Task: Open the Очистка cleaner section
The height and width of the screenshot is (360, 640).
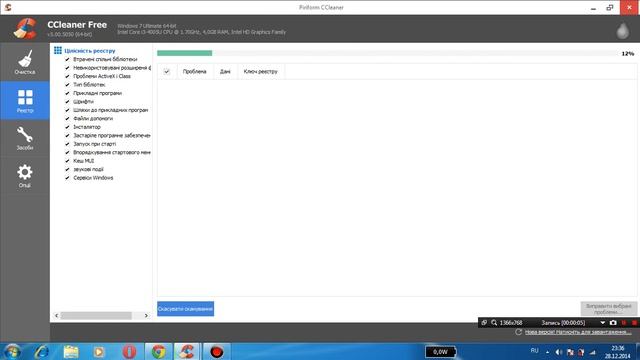Action: tap(25, 62)
